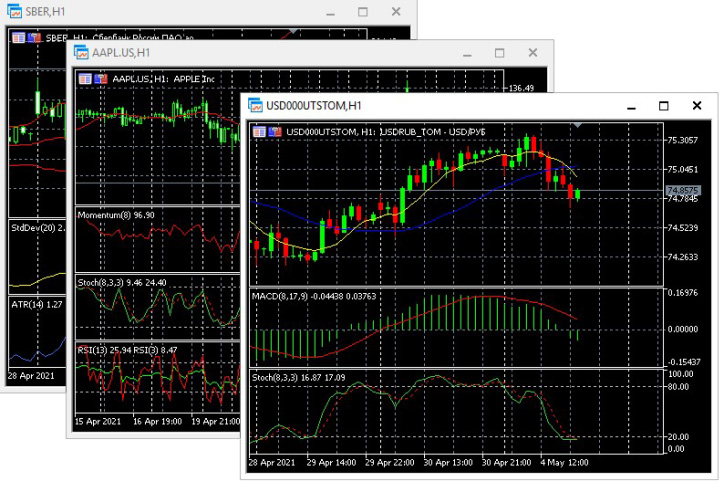
Task: Click the table icon in SBER chart
Action: point(17,38)
